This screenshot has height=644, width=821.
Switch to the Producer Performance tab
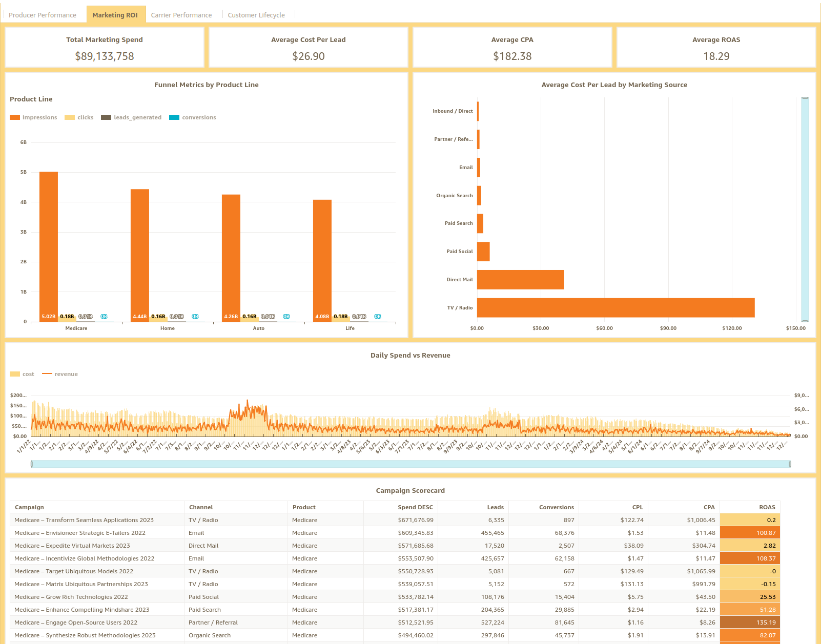coord(43,15)
